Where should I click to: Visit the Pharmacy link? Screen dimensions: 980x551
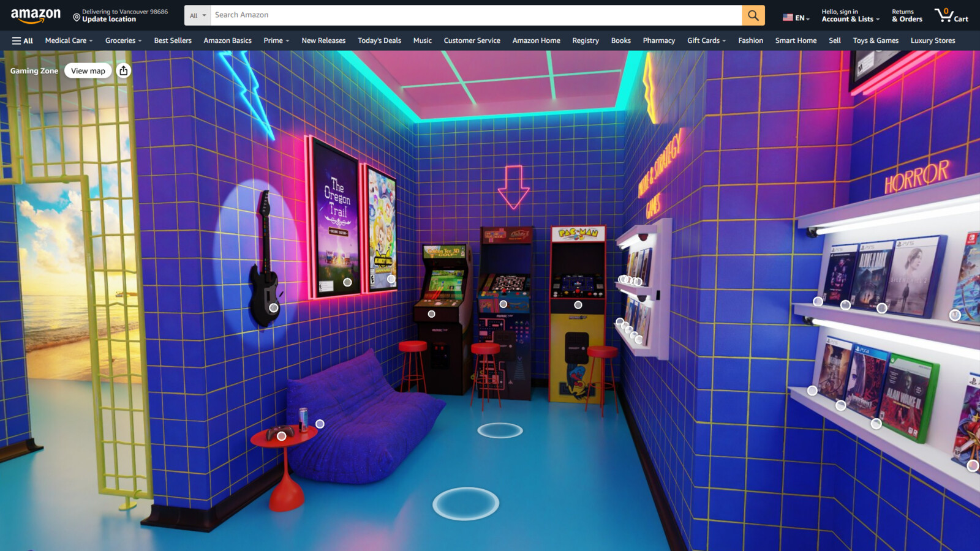[658, 40]
